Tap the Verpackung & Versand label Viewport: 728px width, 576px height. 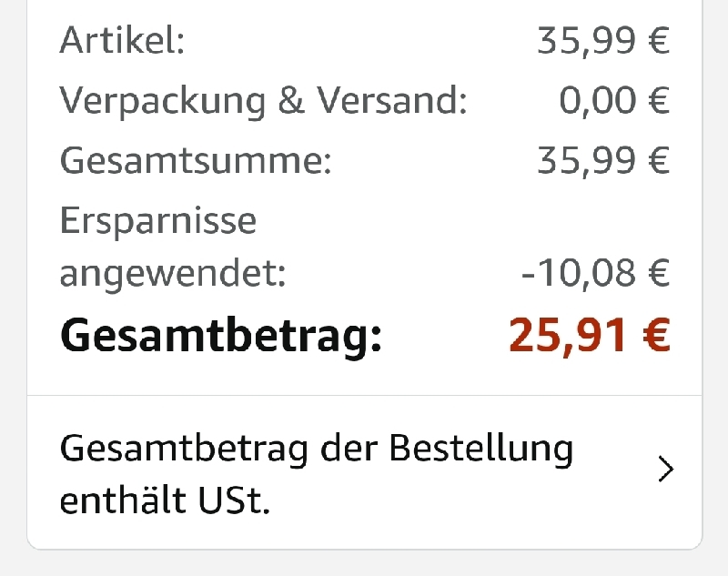pyautogui.click(x=263, y=100)
